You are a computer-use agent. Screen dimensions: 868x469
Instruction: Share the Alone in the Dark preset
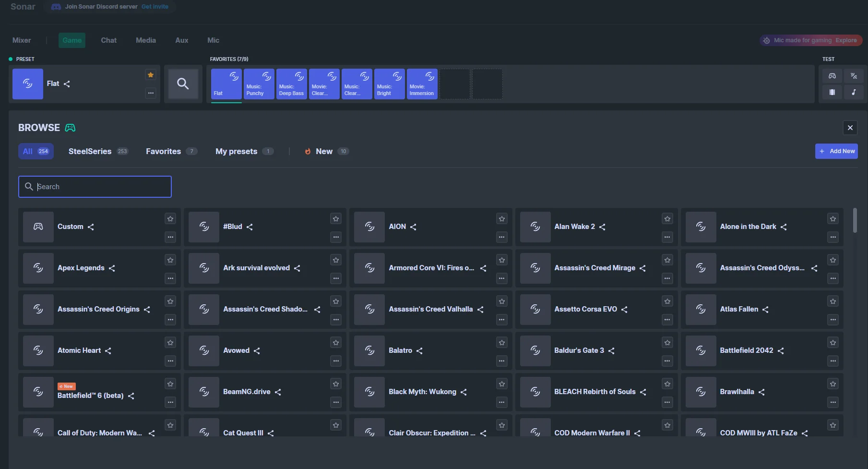[784, 227]
